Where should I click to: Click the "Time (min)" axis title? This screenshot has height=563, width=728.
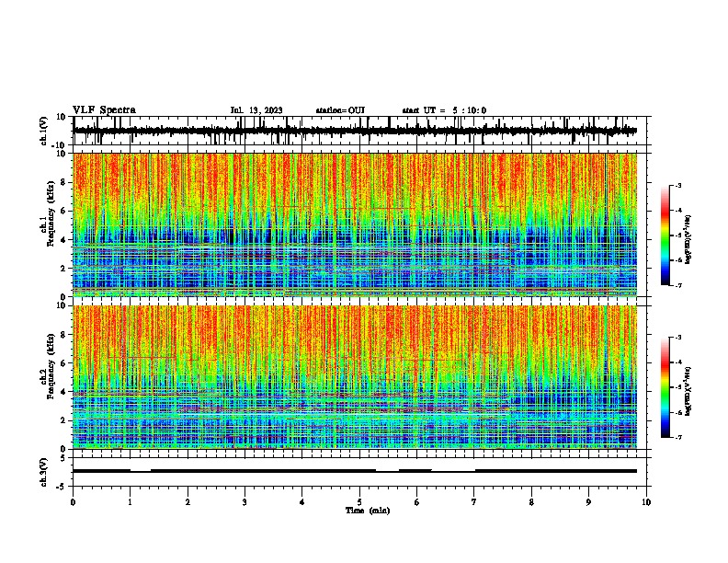(368, 511)
